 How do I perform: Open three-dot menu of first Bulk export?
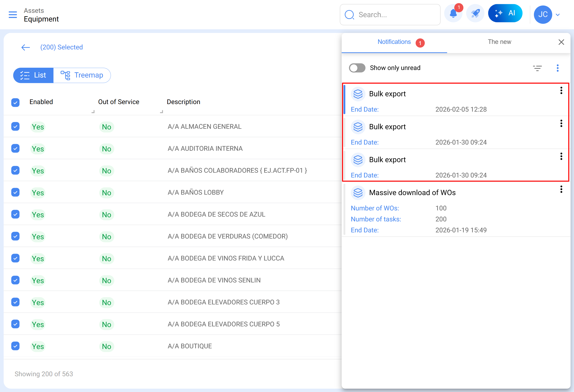pyautogui.click(x=561, y=91)
